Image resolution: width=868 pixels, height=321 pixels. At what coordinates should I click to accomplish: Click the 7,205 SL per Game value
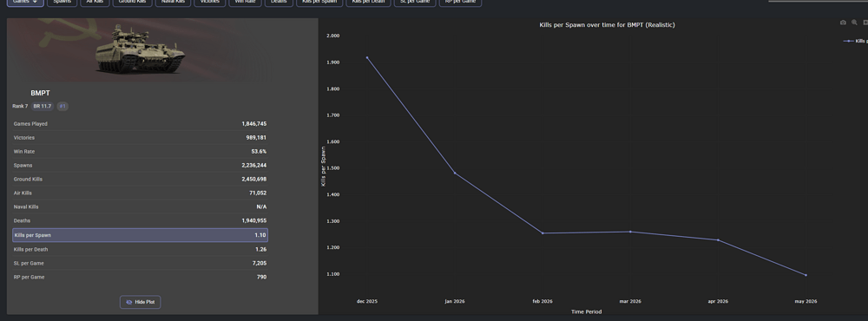pos(260,264)
